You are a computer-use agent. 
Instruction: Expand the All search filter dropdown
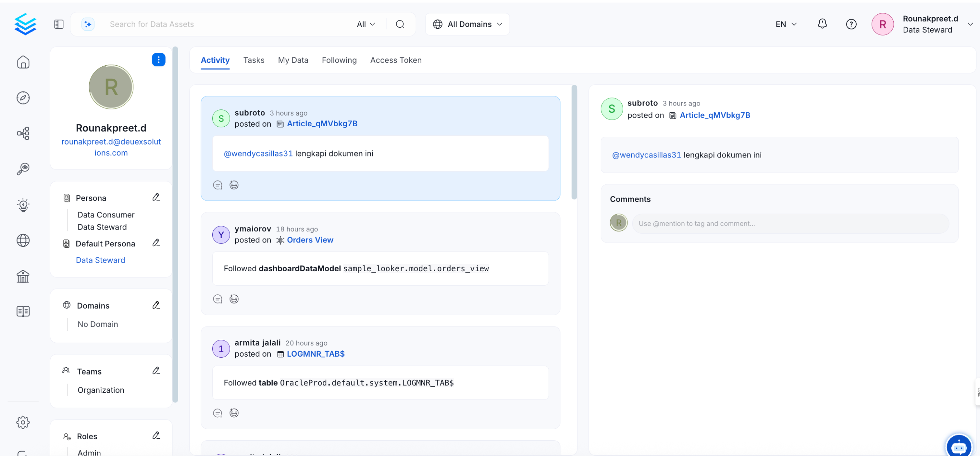point(365,24)
